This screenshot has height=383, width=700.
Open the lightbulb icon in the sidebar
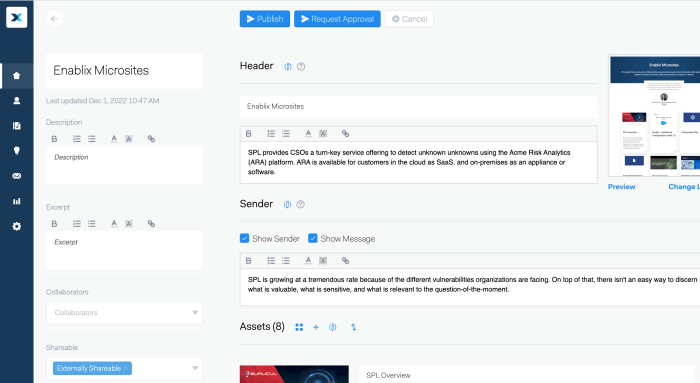click(17, 151)
